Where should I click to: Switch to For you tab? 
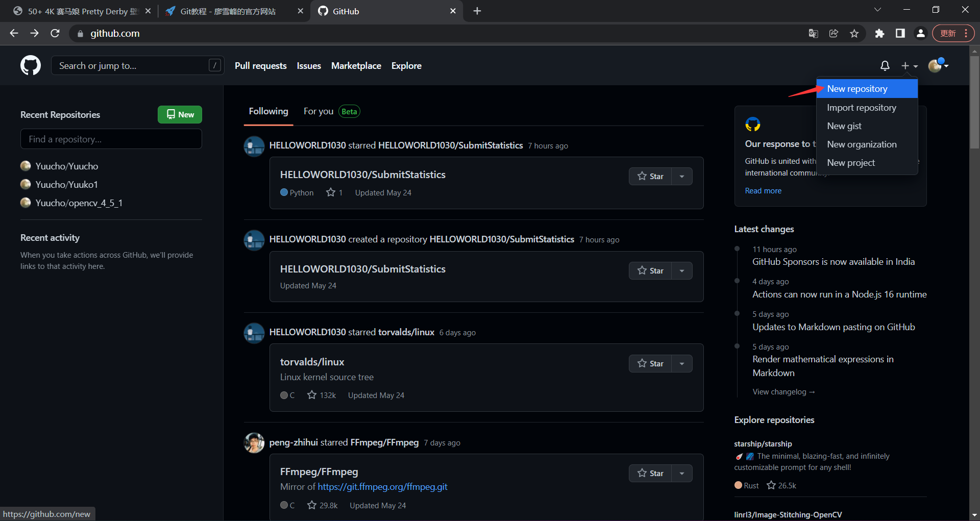click(331, 111)
